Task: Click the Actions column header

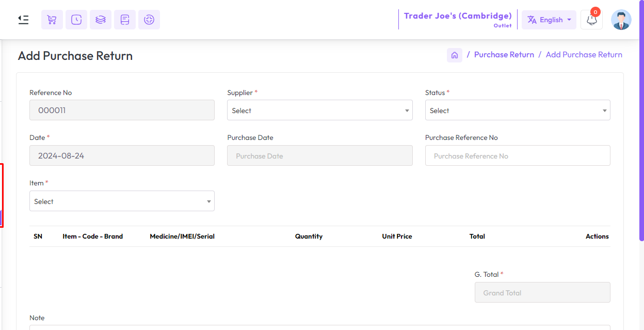Action: click(x=597, y=237)
